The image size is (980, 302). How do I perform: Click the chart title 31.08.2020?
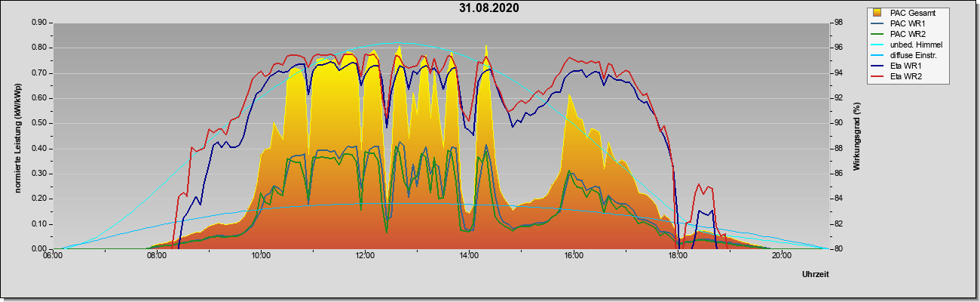(489, 8)
